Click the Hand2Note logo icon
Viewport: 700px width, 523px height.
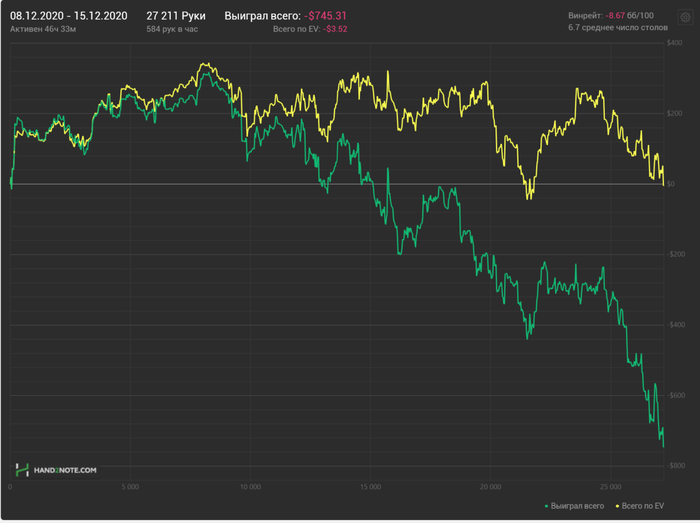click(x=22, y=469)
